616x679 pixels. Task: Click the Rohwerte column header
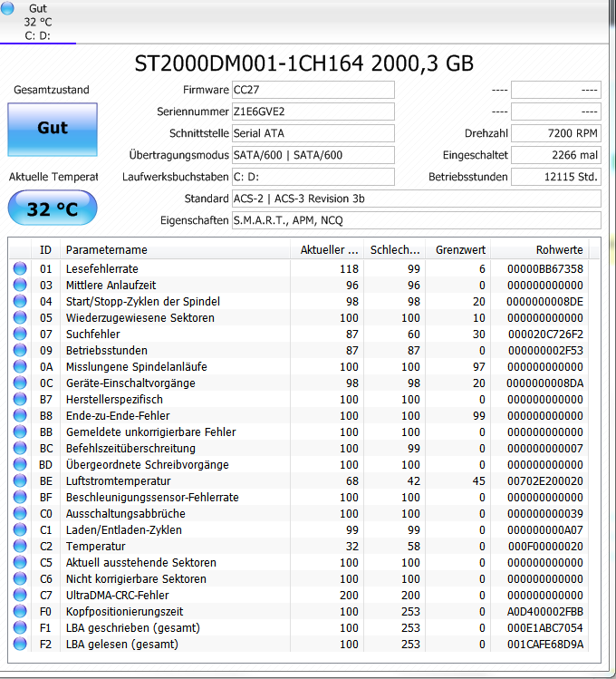[540, 250]
